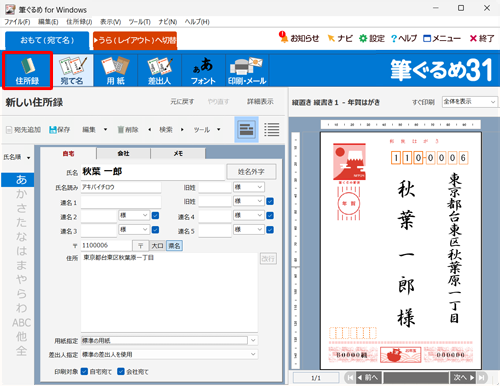
Task: Click すぐ印刷 quick print
Action: (x=423, y=102)
